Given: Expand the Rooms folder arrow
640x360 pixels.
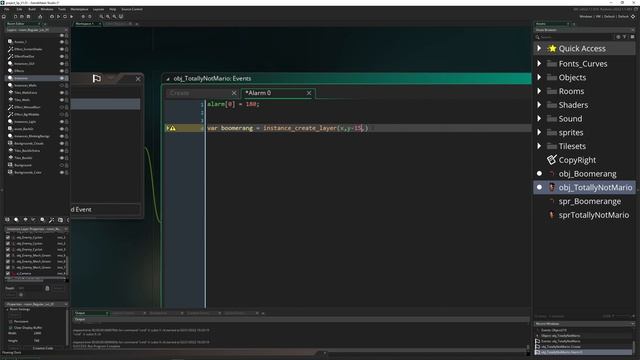Looking at the screenshot, I should point(539,91).
